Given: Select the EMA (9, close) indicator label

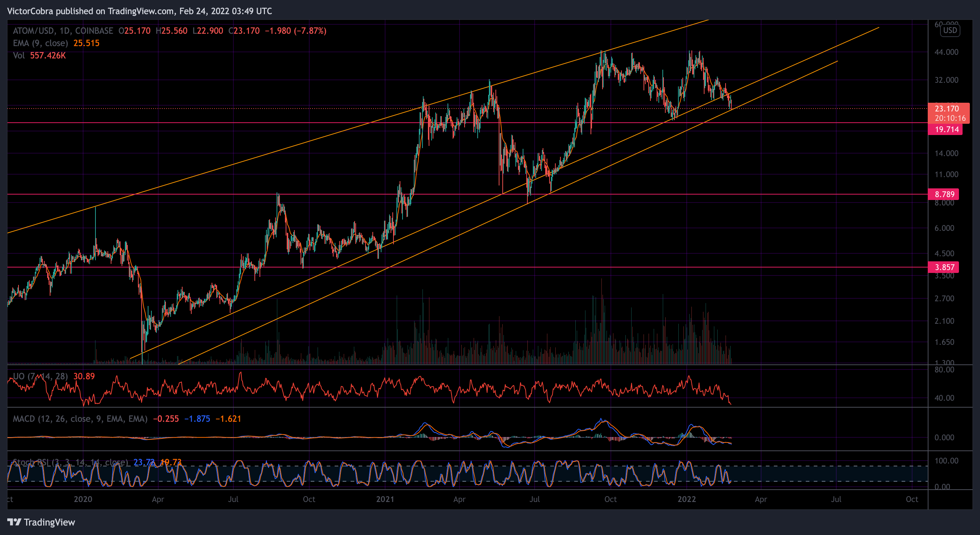Looking at the screenshot, I should (x=40, y=43).
